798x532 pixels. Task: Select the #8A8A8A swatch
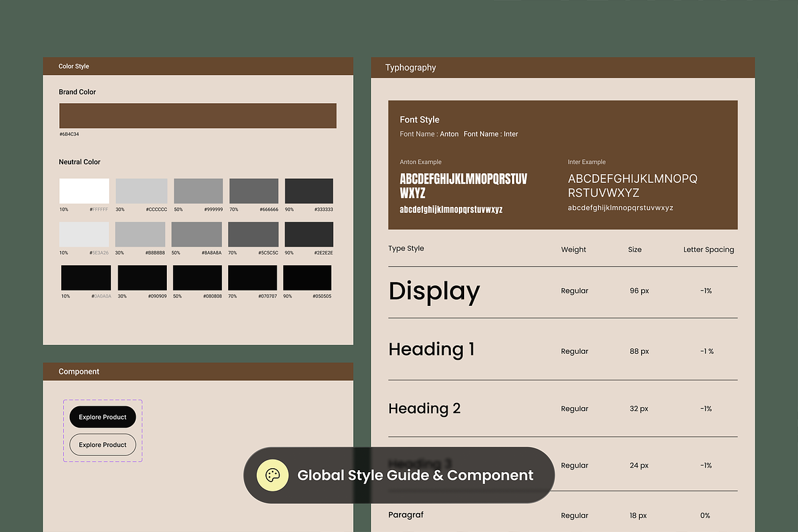[197, 235]
